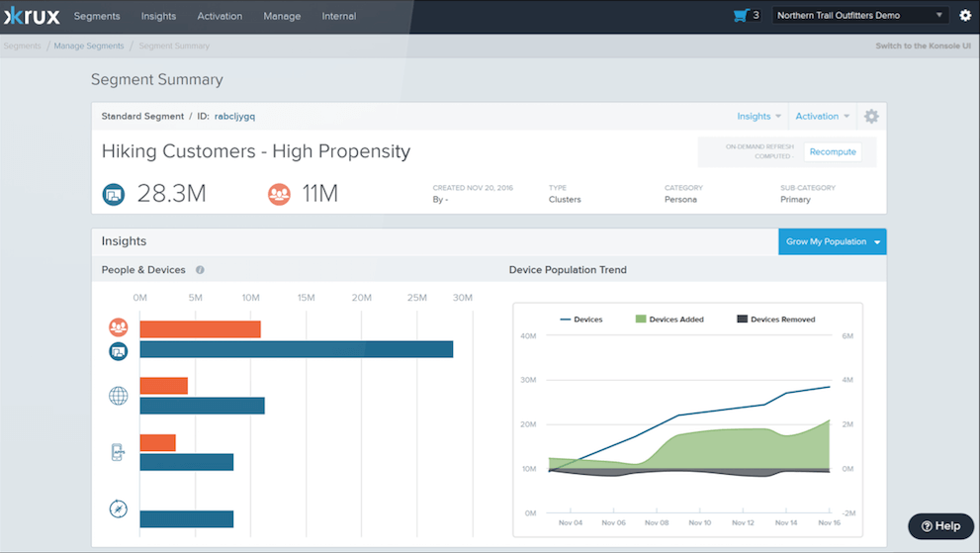Click the orange people icon beside 11M

tap(279, 195)
